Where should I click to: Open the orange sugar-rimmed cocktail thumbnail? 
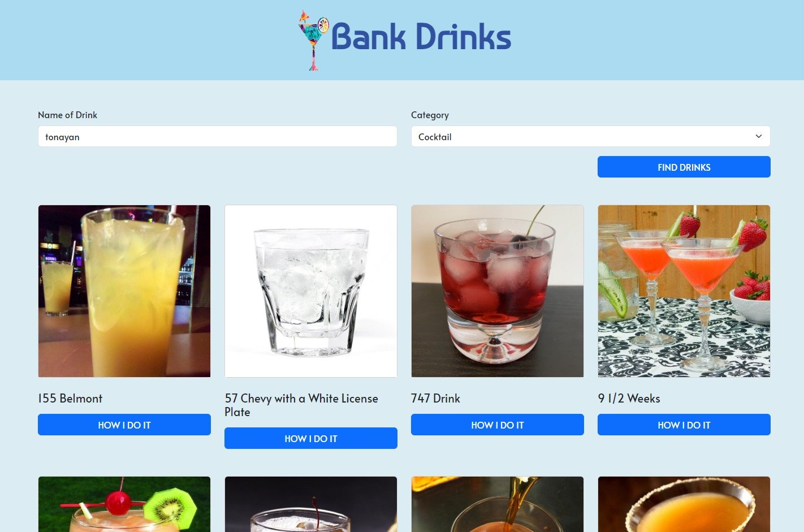pyautogui.click(x=684, y=504)
